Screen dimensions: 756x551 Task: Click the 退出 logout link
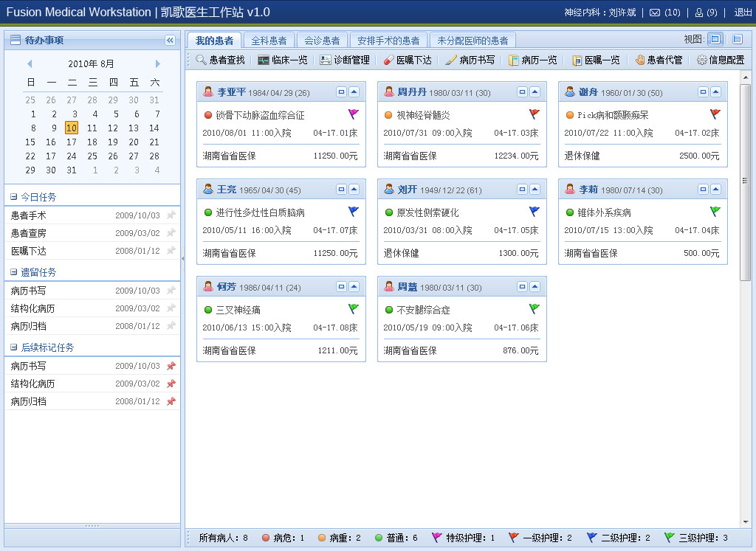pos(743,13)
